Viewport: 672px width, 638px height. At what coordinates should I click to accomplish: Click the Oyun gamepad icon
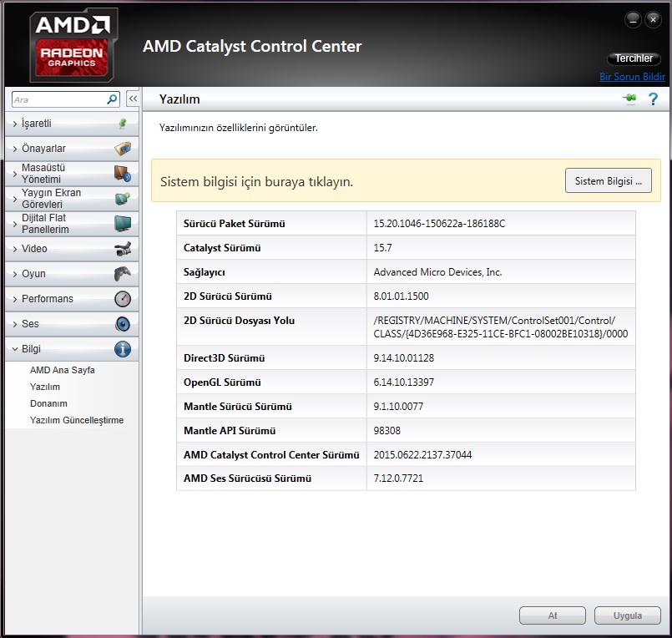(123, 274)
